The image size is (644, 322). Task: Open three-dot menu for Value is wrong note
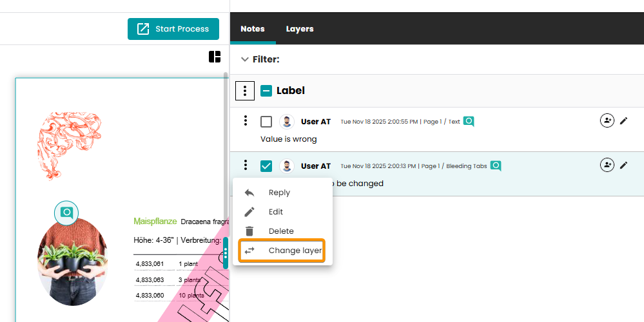[245, 120]
